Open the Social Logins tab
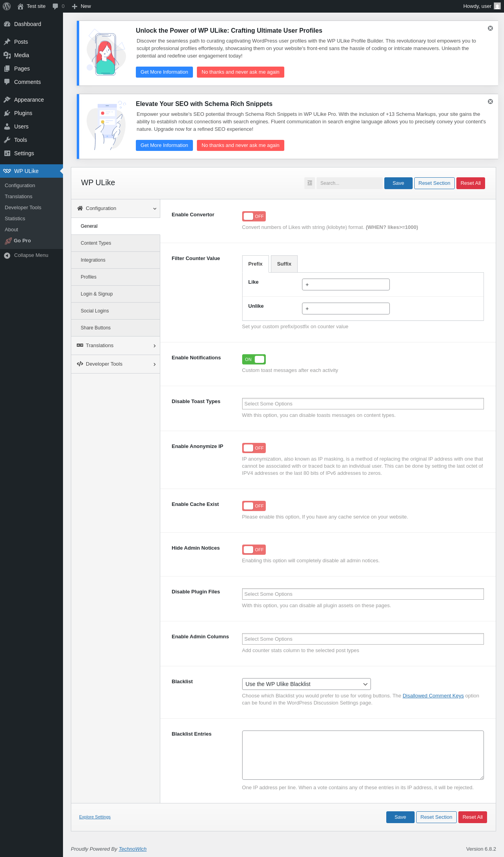Viewport: 504px width, 857px height. click(115, 311)
